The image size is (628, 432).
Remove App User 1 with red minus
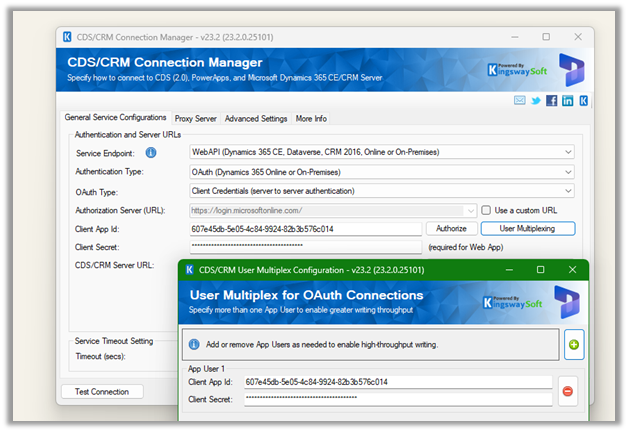tap(568, 390)
